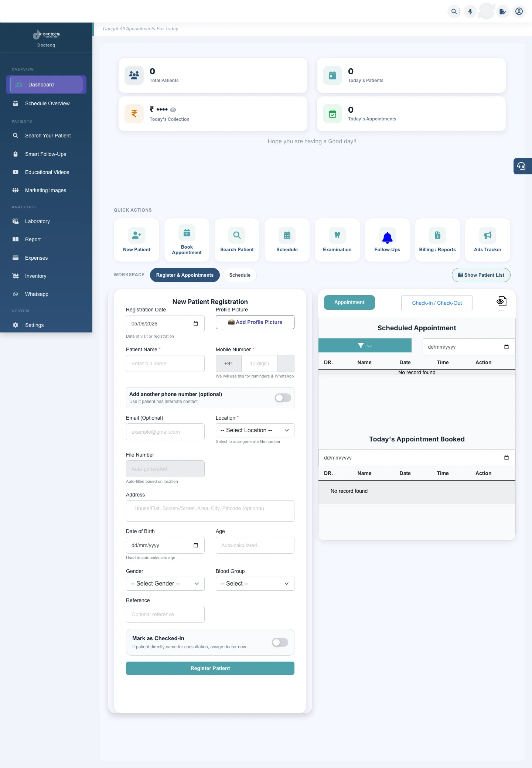The height and width of the screenshot is (768, 532).
Task: Click the Today's Patients calendar icon
Action: (x=332, y=75)
